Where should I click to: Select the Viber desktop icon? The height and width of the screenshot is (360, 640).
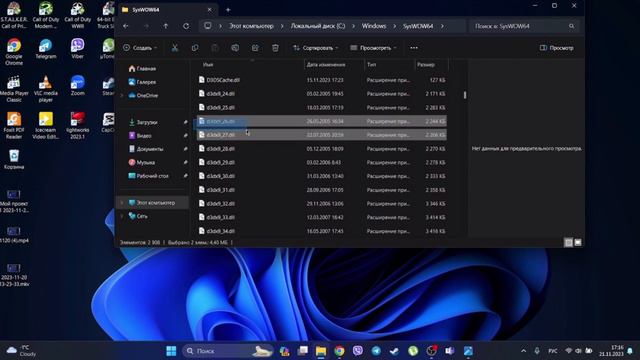click(x=78, y=49)
